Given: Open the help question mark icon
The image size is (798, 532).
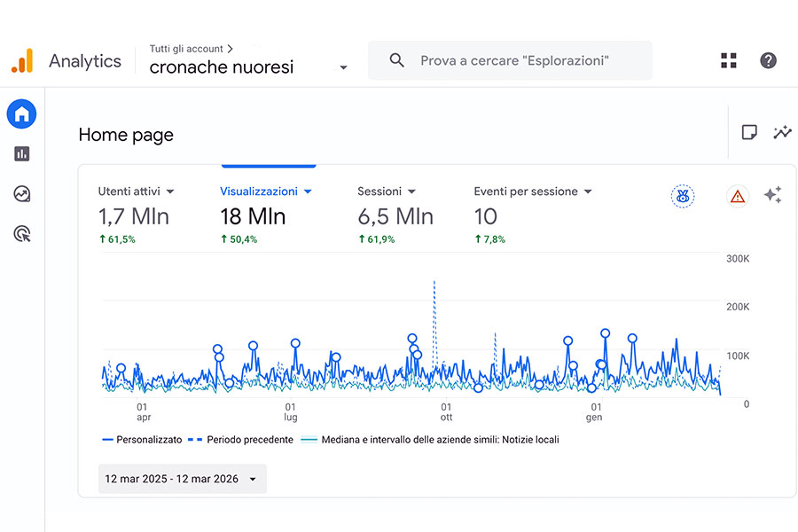Looking at the screenshot, I should [768, 60].
